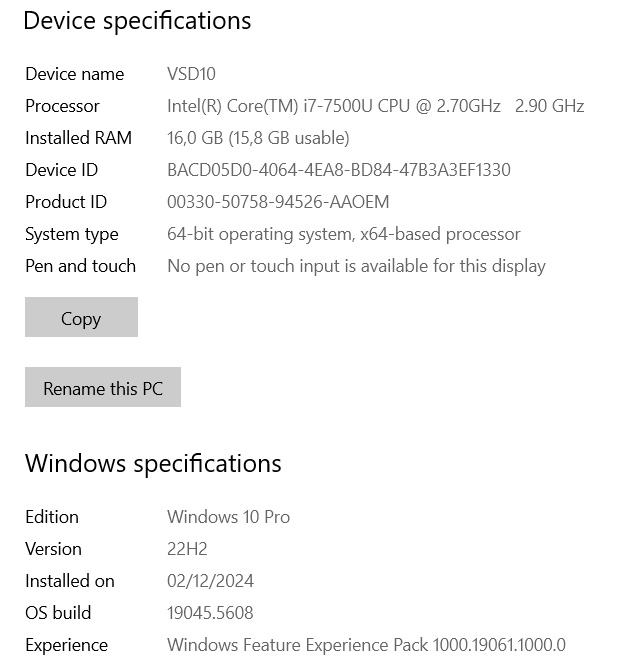Click the Copy button under device specifications
The width and height of the screenshot is (636, 672).
81,318
